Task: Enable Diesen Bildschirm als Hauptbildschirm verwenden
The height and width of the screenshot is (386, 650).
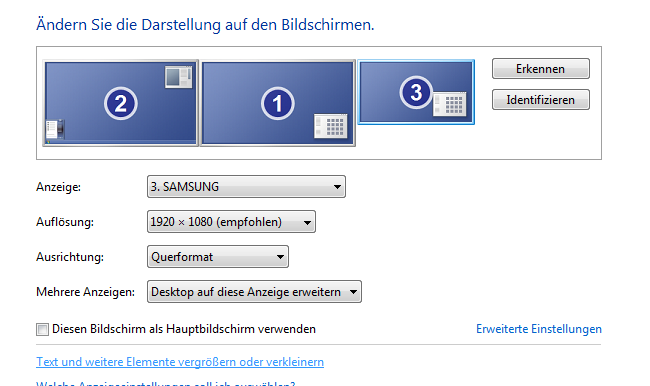Action: point(42,330)
